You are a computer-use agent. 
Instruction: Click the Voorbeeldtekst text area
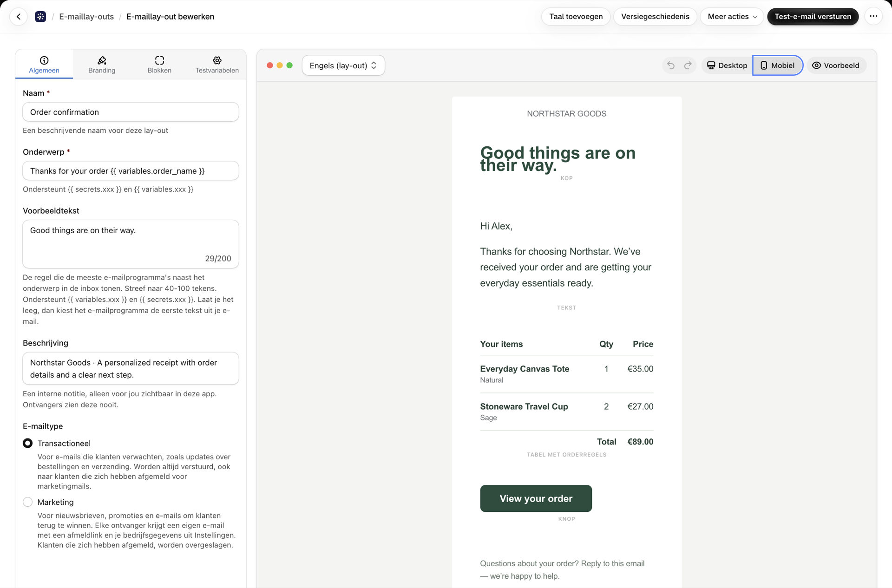click(x=131, y=244)
